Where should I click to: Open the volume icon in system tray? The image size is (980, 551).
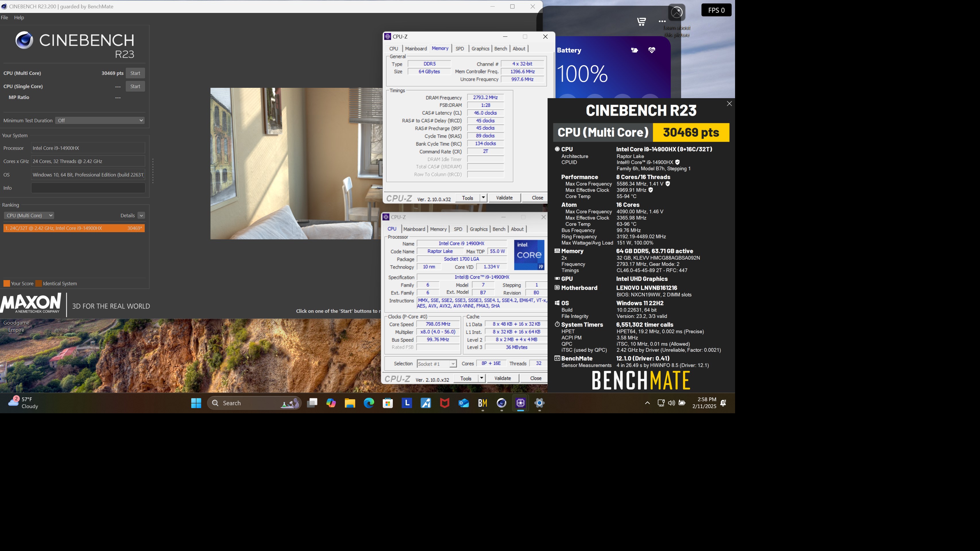coord(671,403)
